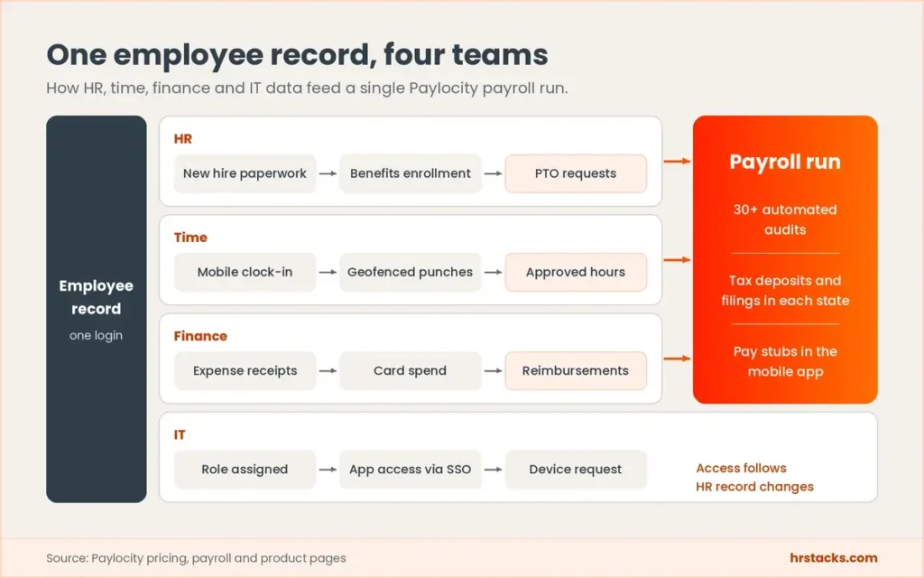Select the 'Role assigned' box

pyautogui.click(x=245, y=470)
